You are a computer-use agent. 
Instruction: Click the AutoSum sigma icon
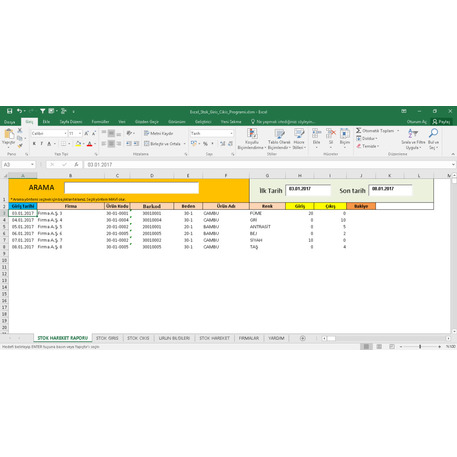click(358, 130)
